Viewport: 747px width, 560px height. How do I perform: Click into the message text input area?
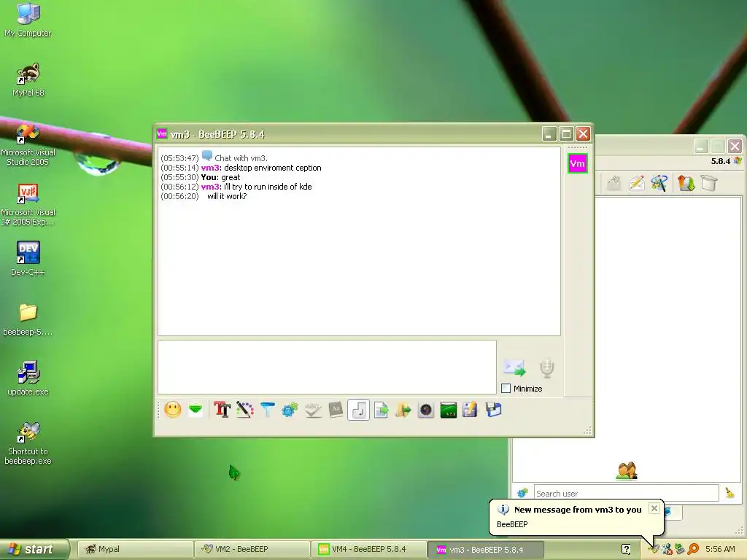(x=327, y=367)
